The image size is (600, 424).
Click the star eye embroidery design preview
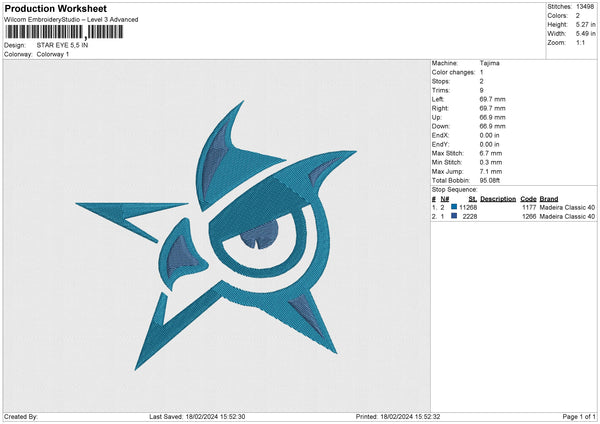216,235
